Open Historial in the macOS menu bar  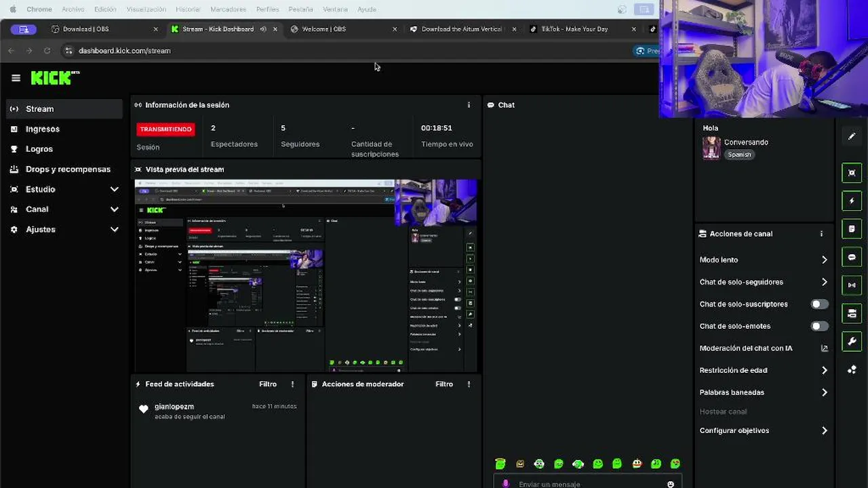188,9
